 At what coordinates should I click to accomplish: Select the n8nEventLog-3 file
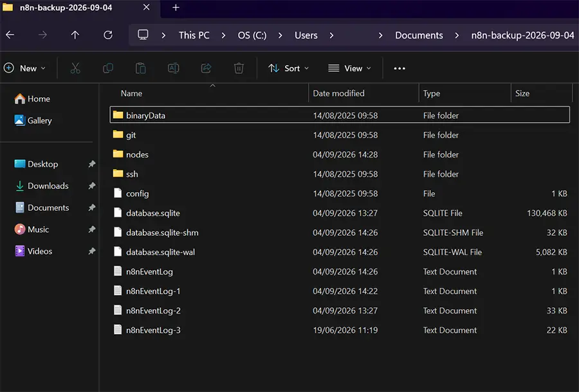pos(340,330)
